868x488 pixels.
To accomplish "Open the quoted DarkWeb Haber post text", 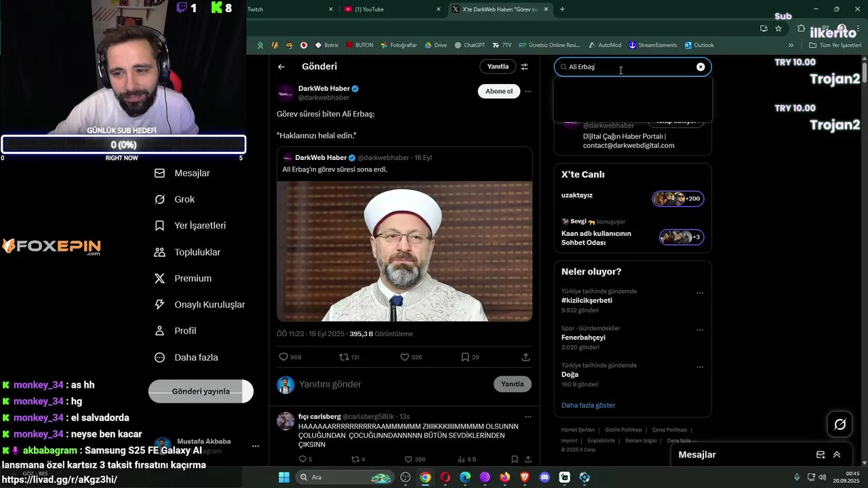I will (x=335, y=169).
